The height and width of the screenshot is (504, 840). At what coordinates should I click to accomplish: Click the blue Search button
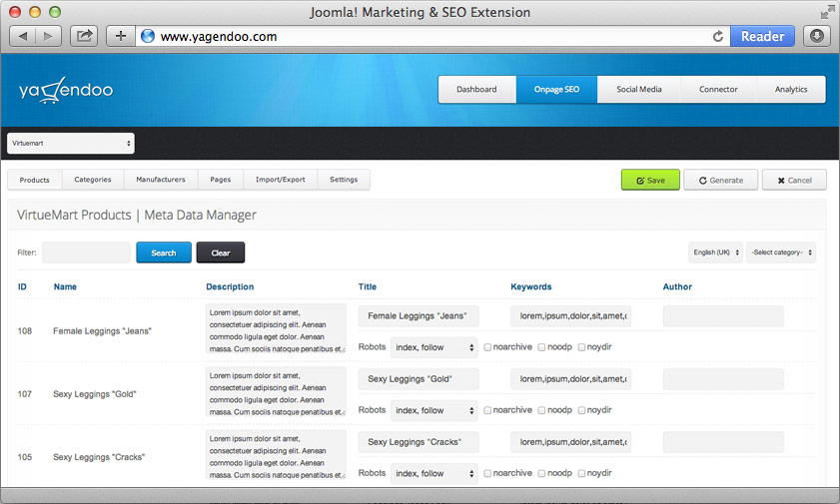(164, 252)
